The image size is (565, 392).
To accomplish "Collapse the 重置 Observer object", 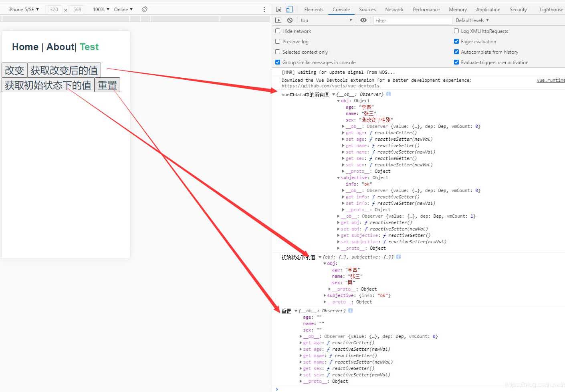I will (x=296, y=311).
